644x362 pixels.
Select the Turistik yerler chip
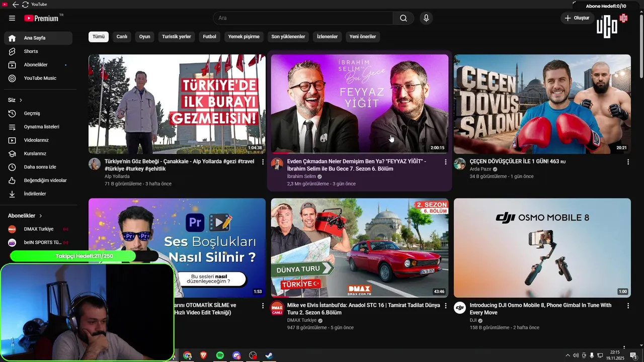(177, 37)
